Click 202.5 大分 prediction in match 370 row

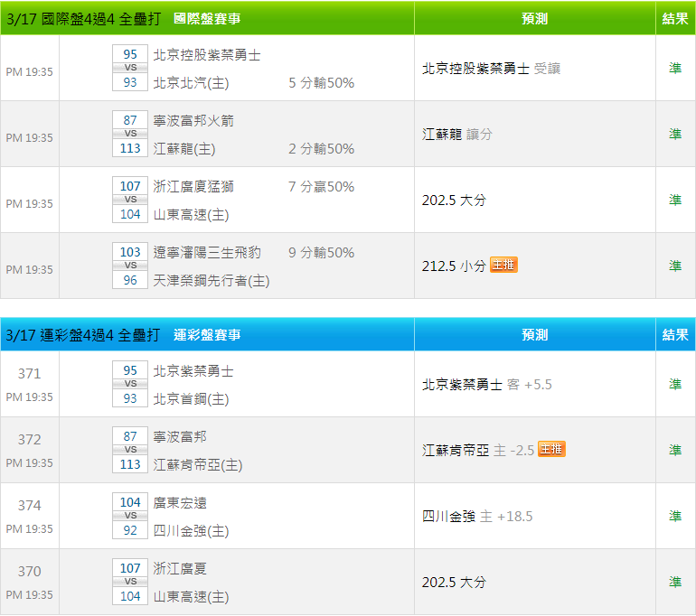point(454,583)
